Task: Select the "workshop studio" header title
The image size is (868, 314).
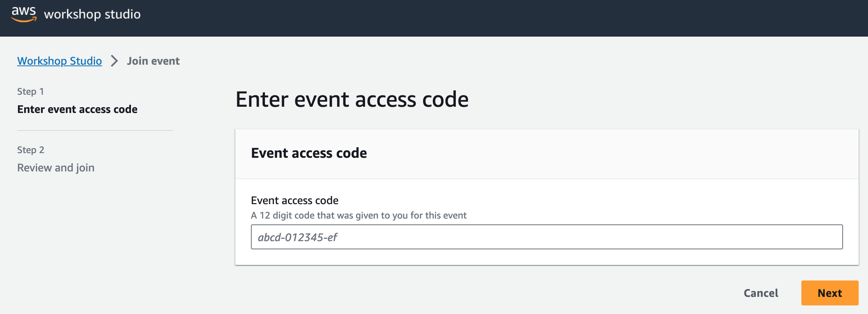Action: pyautogui.click(x=92, y=14)
